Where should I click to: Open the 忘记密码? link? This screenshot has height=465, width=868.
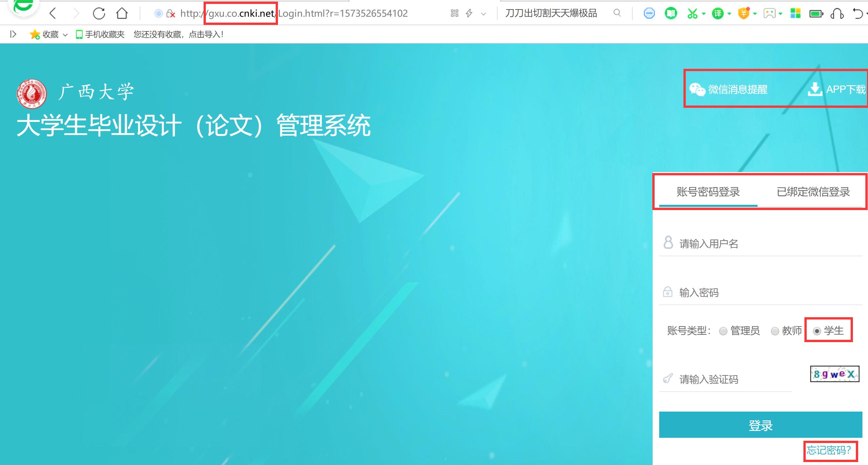[x=829, y=450]
